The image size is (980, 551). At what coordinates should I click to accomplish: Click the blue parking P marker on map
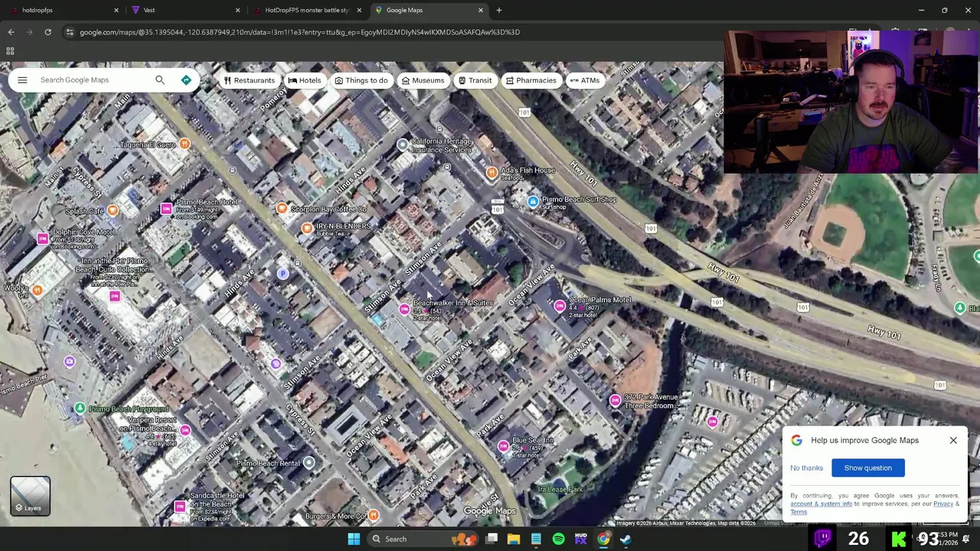(x=283, y=273)
